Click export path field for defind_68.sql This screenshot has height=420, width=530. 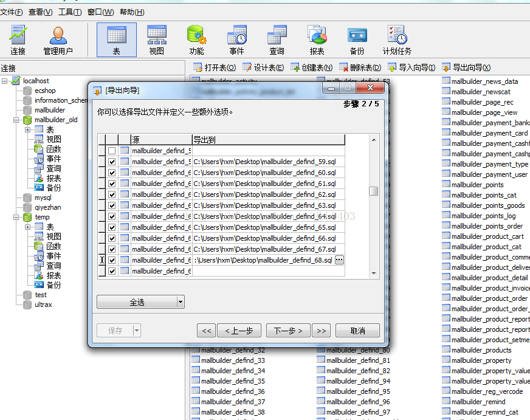pyautogui.click(x=263, y=260)
